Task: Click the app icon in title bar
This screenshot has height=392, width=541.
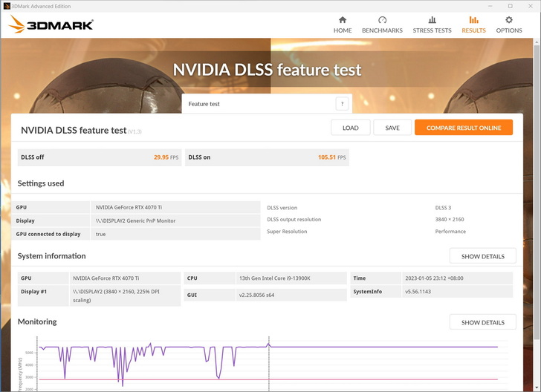Action: tap(7, 6)
